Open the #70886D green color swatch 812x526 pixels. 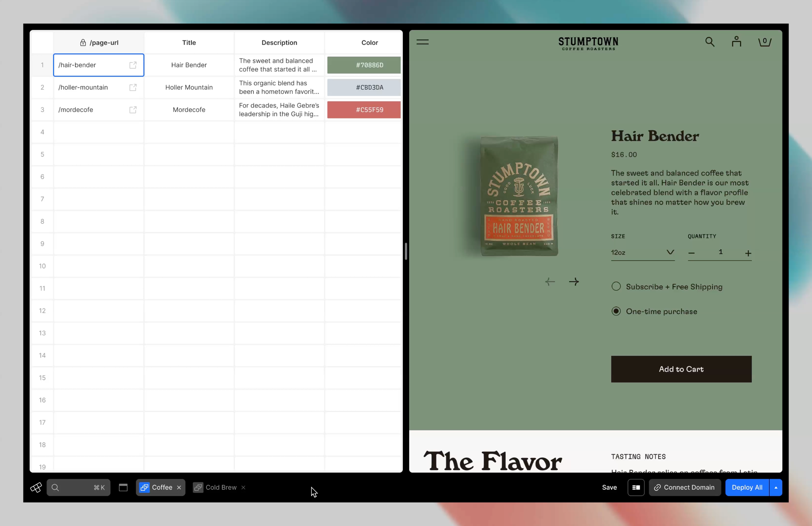(x=364, y=65)
